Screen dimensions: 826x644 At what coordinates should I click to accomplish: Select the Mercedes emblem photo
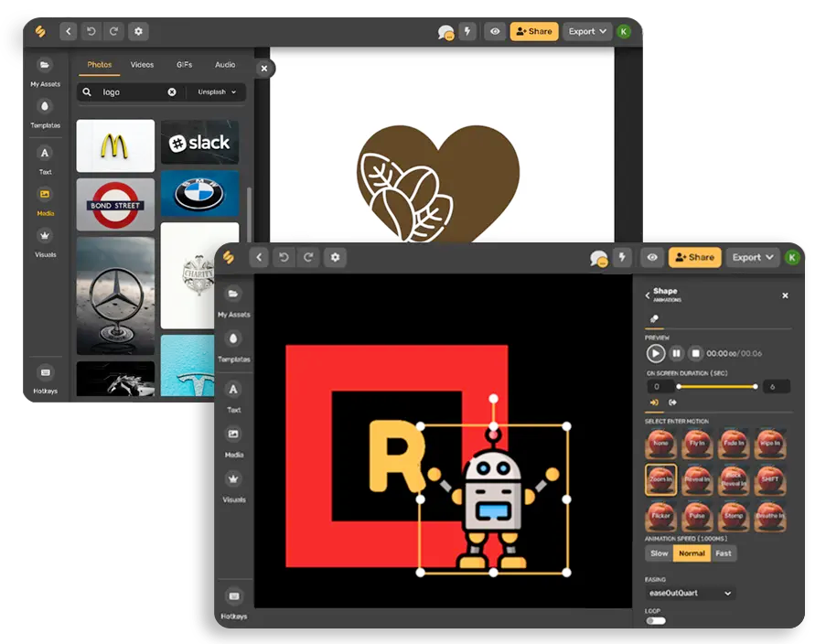coord(115,296)
